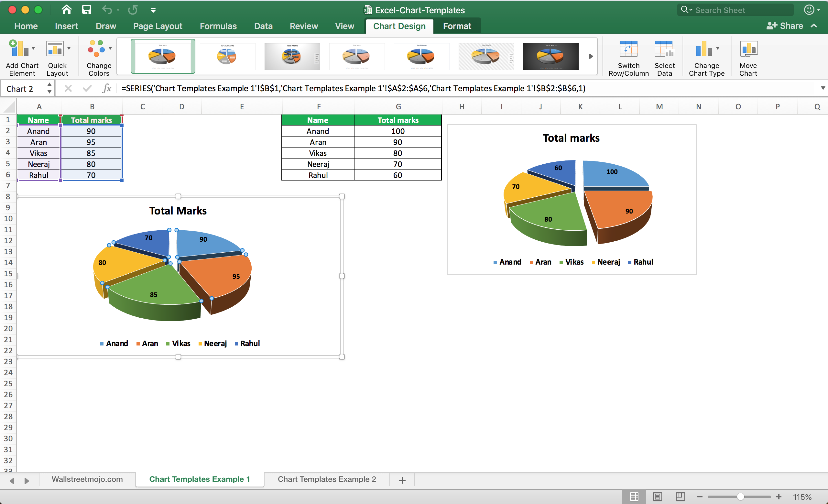Expand the chart styles gallery arrow
The image size is (828, 504).
tap(591, 56)
